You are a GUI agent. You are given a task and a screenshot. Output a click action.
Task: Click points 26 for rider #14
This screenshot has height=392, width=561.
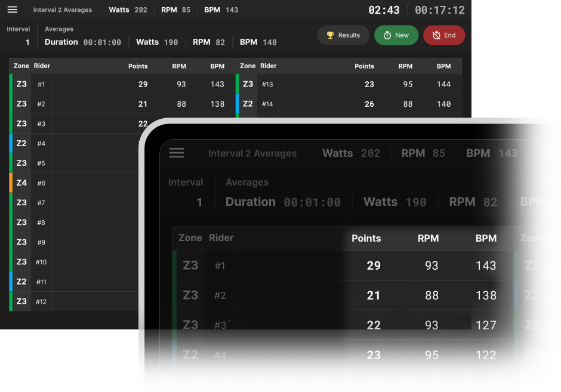[369, 104]
